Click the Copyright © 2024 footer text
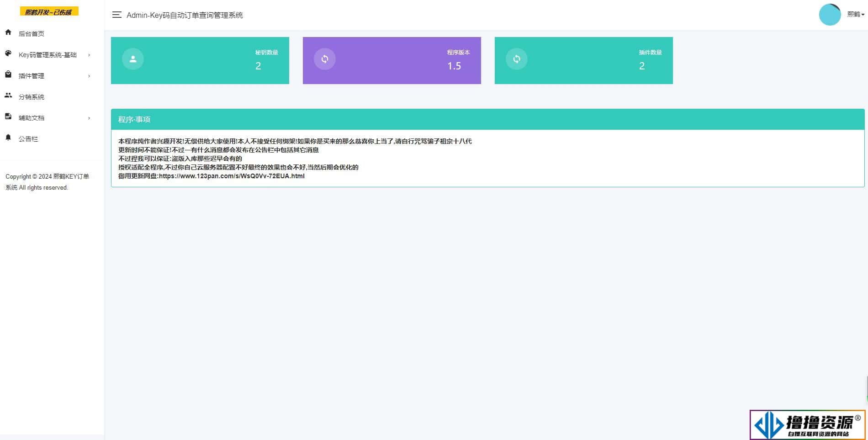Screen dimensions: 868x440 [x=47, y=182]
